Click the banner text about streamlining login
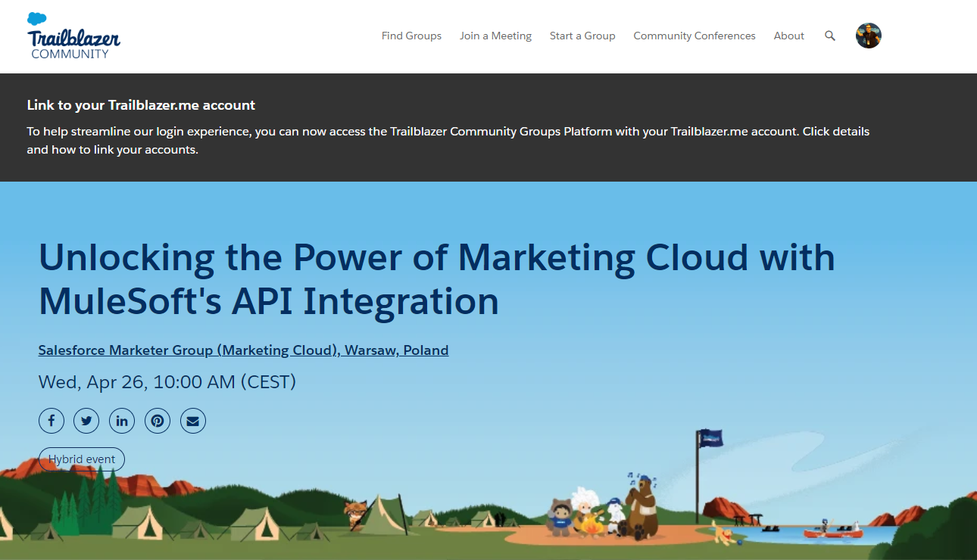The width and height of the screenshot is (977, 560). click(448, 140)
